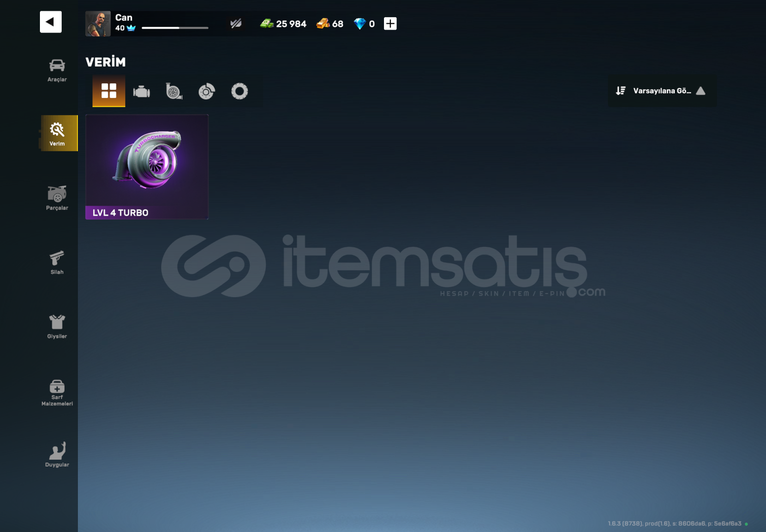Image resolution: width=766 pixels, height=532 pixels.
Task: Click the player name Can
Action: coord(124,18)
